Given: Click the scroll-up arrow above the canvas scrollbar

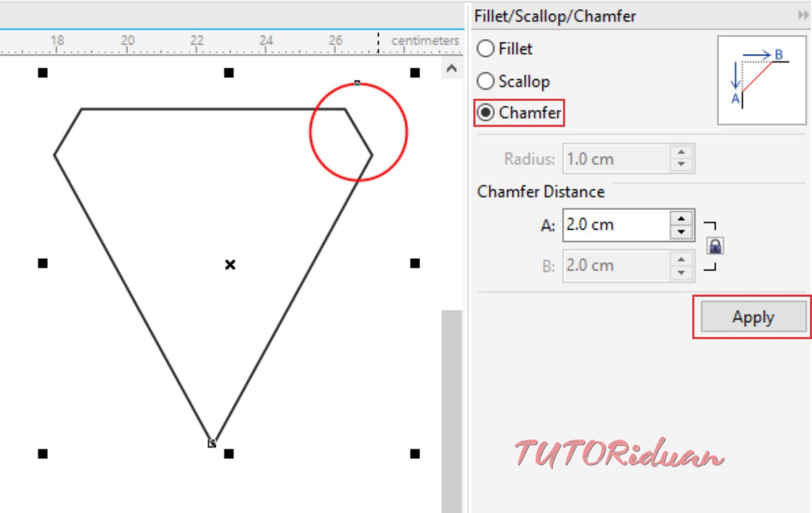Looking at the screenshot, I should [451, 69].
